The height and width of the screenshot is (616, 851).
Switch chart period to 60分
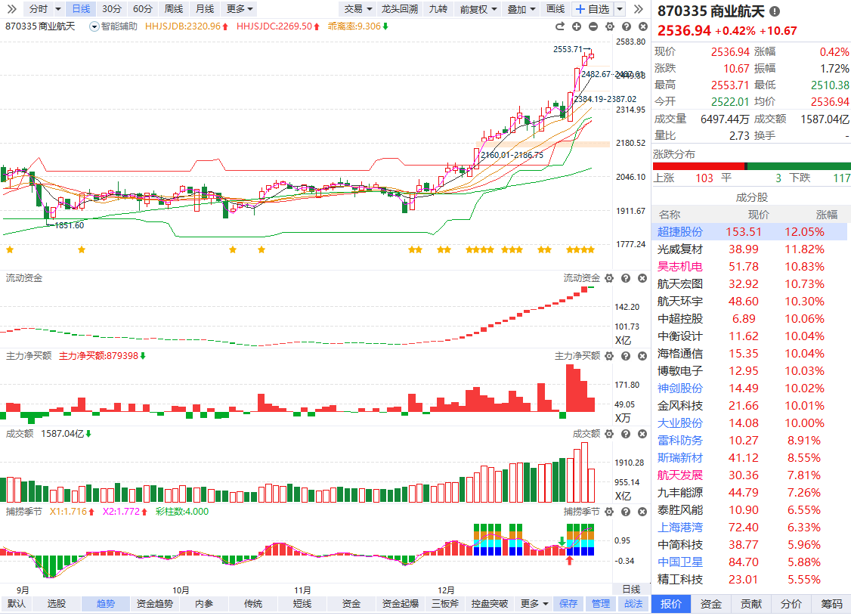coord(141,9)
